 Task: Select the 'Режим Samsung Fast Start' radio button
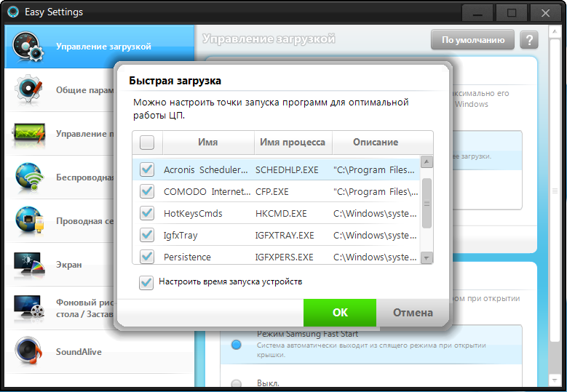point(236,345)
